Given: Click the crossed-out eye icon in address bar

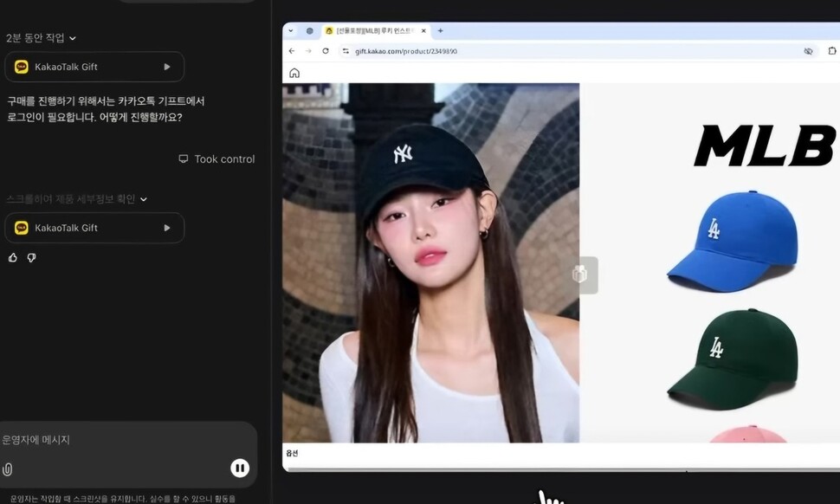Looking at the screenshot, I should pyautogui.click(x=808, y=51).
